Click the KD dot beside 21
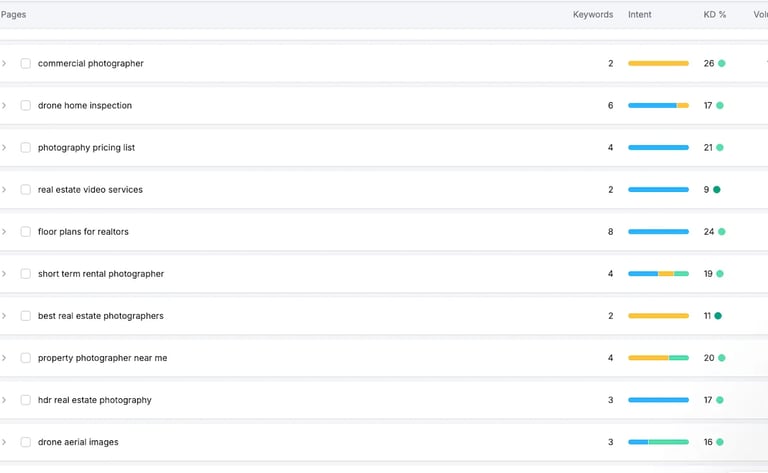768x473 pixels. [720, 147]
